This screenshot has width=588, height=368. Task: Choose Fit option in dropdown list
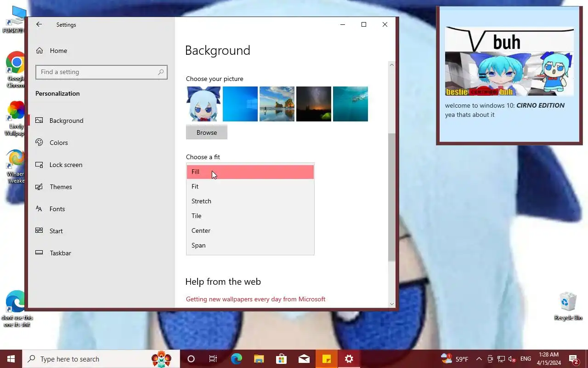[250, 186]
